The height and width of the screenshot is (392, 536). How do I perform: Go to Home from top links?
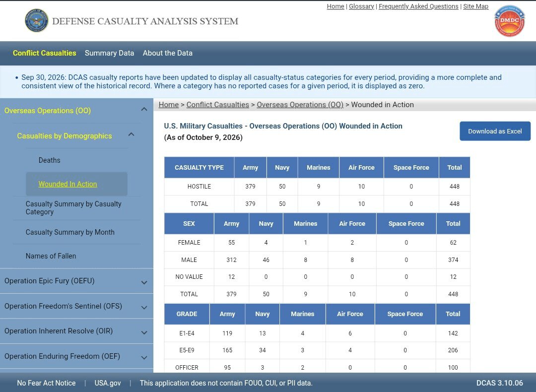[335, 6]
